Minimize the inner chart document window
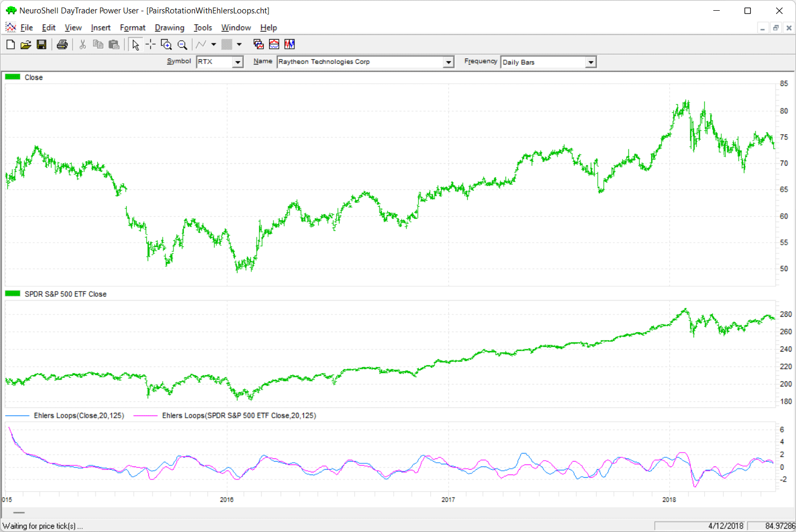 [763, 28]
